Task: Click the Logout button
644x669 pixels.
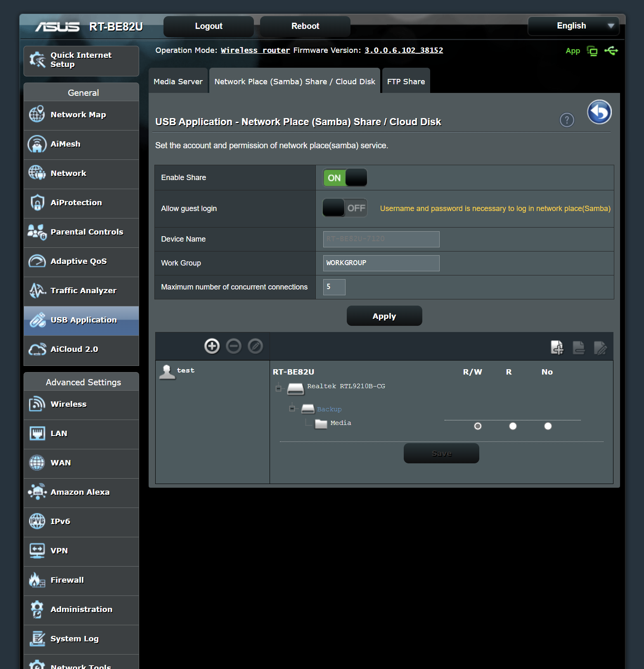Action: (208, 26)
